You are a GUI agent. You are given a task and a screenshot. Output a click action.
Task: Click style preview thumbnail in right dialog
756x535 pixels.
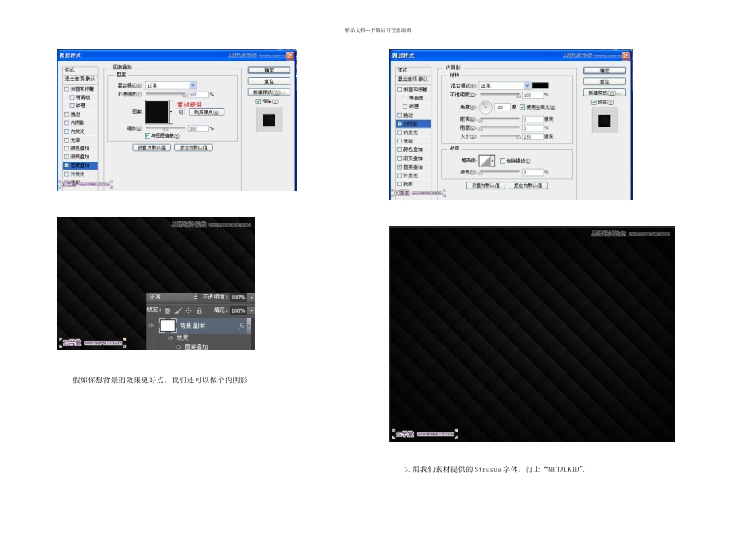click(x=604, y=120)
